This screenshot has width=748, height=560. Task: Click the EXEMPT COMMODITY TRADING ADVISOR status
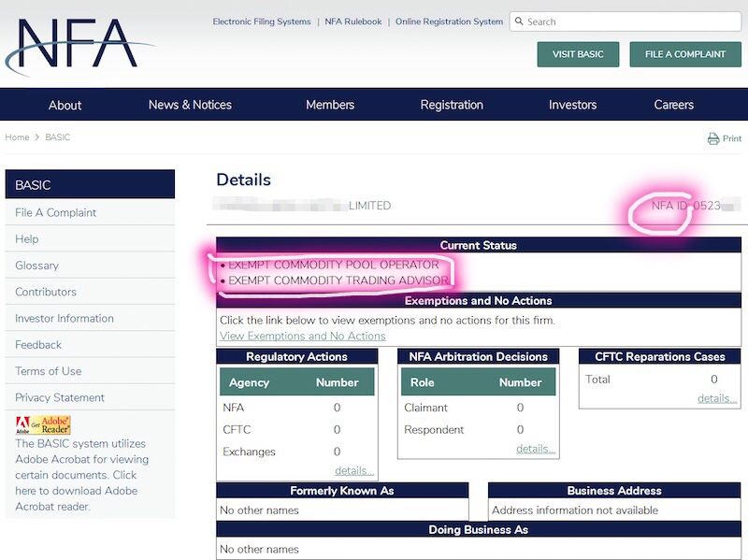(338, 280)
